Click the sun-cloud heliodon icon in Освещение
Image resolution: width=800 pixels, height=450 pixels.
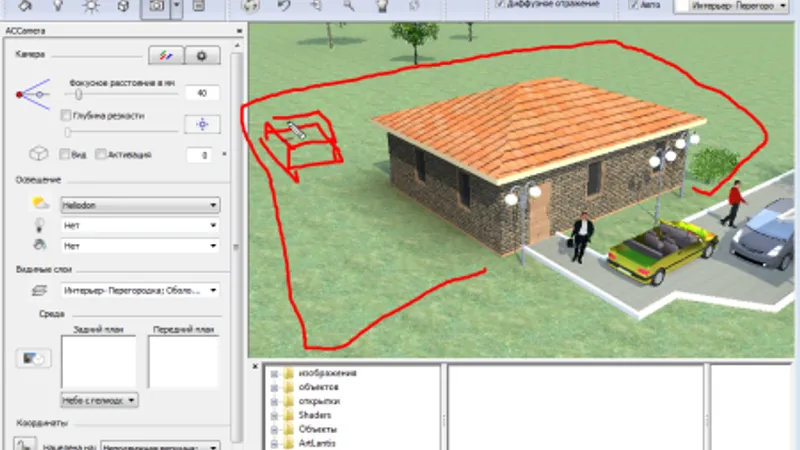click(x=40, y=204)
